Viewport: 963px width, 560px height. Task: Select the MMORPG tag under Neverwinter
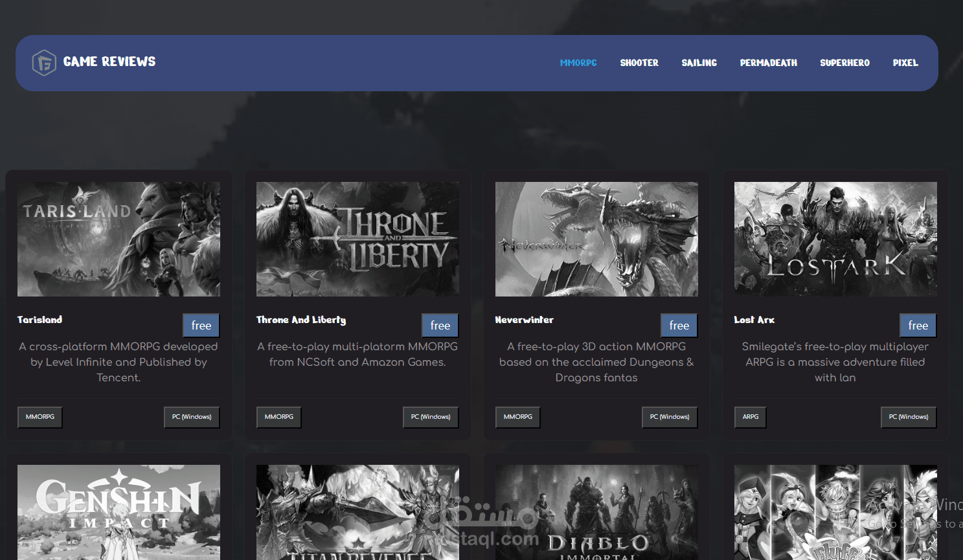coord(517,417)
